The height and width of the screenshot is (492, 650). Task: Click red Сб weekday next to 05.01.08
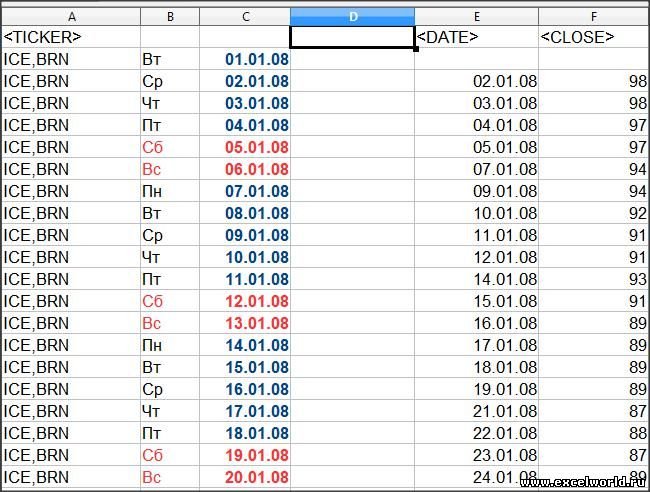click(170, 147)
